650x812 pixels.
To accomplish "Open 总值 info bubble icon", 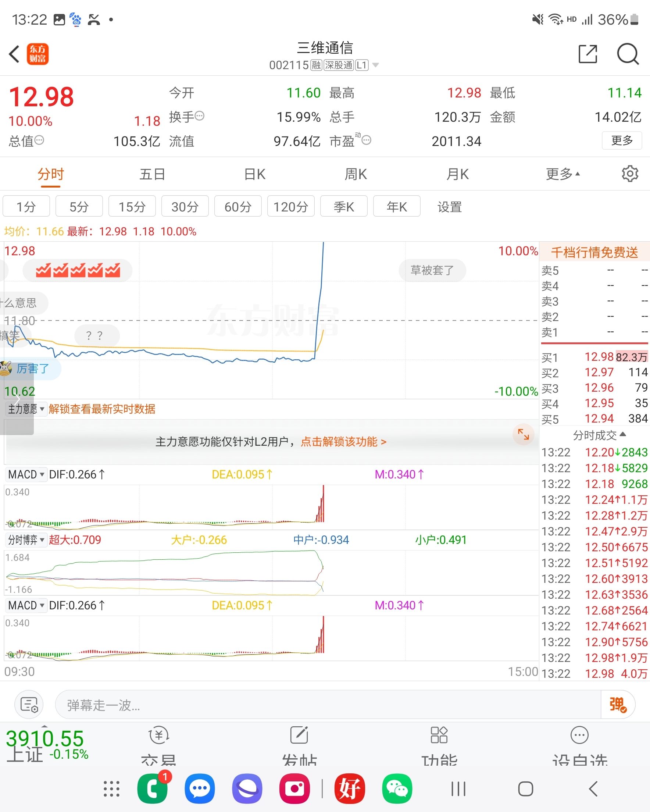I will [x=39, y=140].
